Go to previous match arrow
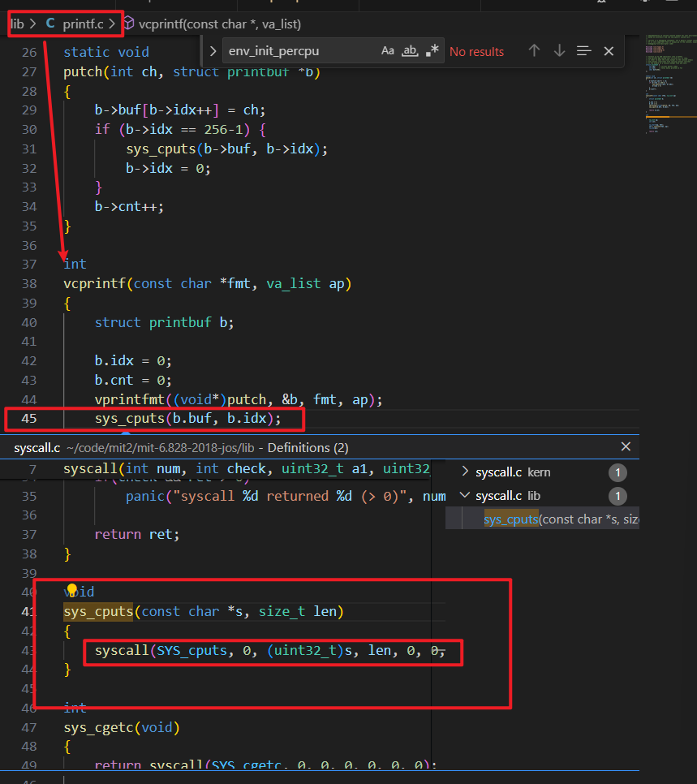The height and width of the screenshot is (784, 697). pyautogui.click(x=534, y=51)
